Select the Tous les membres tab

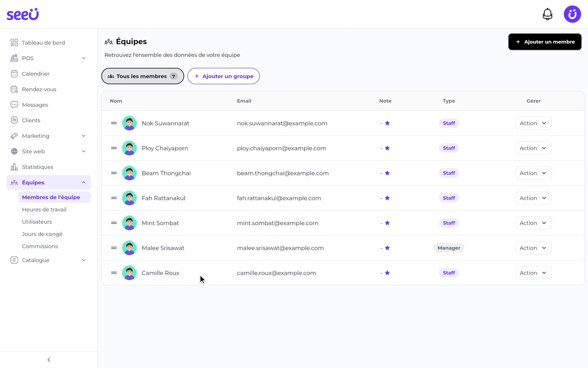(143, 76)
